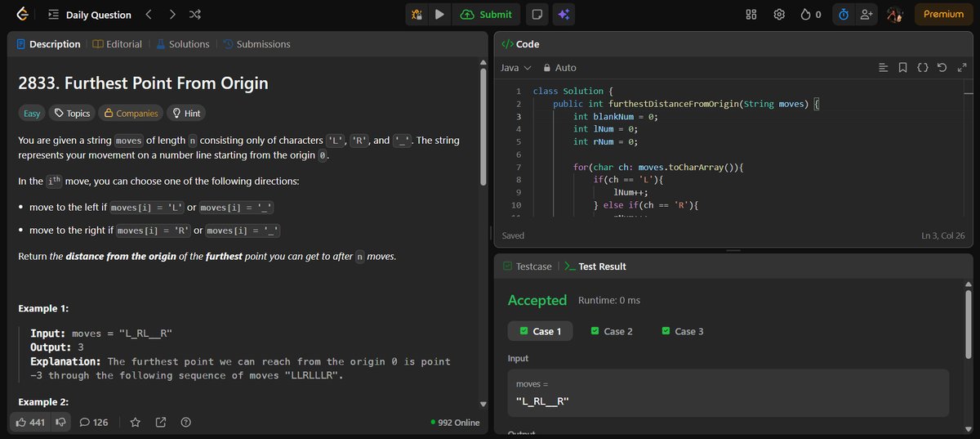Click 'Runtime: 0 ms' text
This screenshot has width=980, height=439.
coord(609,301)
